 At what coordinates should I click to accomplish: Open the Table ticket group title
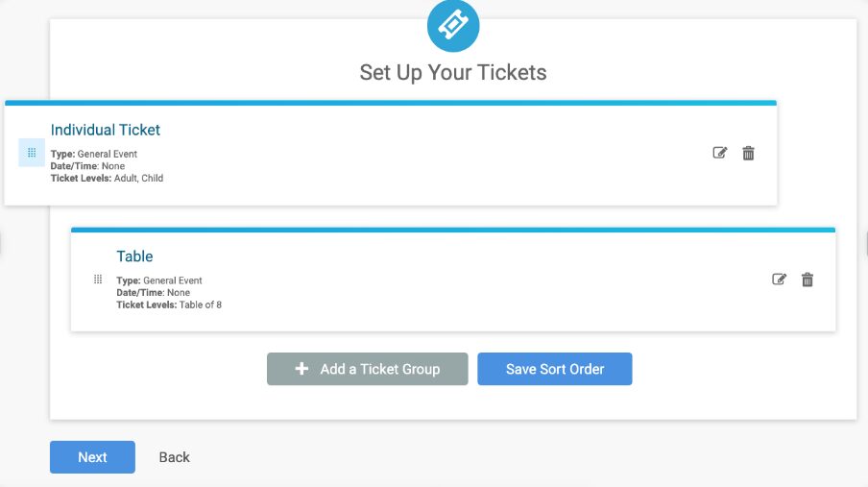(134, 256)
